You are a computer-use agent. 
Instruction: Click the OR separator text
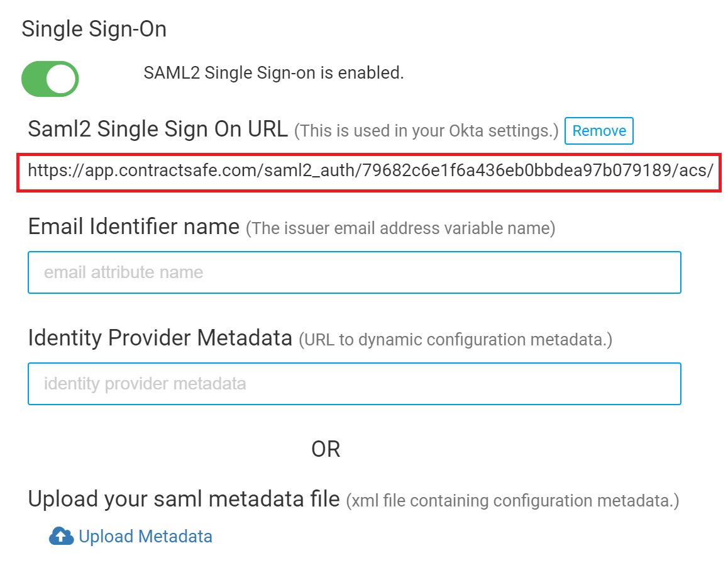tap(326, 449)
